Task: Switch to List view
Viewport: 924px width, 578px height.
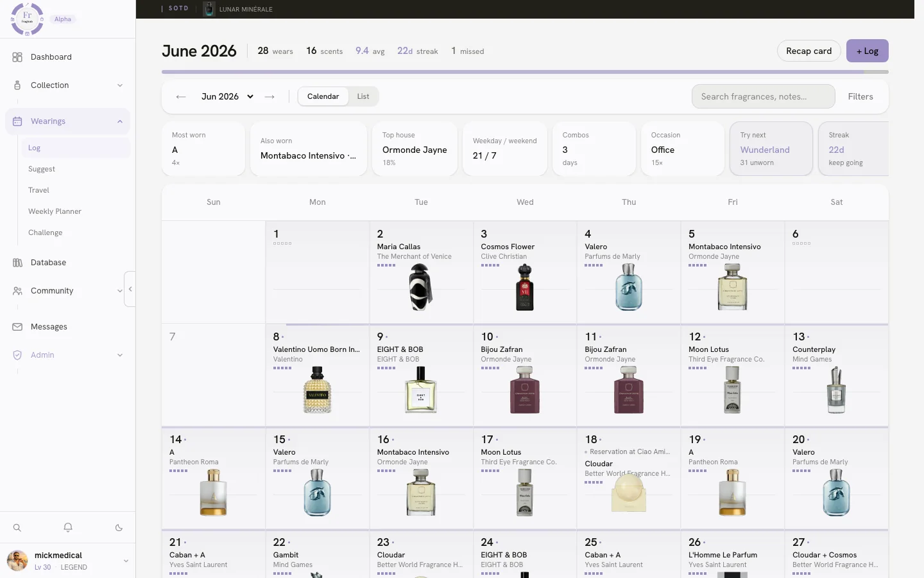Action: tap(363, 96)
